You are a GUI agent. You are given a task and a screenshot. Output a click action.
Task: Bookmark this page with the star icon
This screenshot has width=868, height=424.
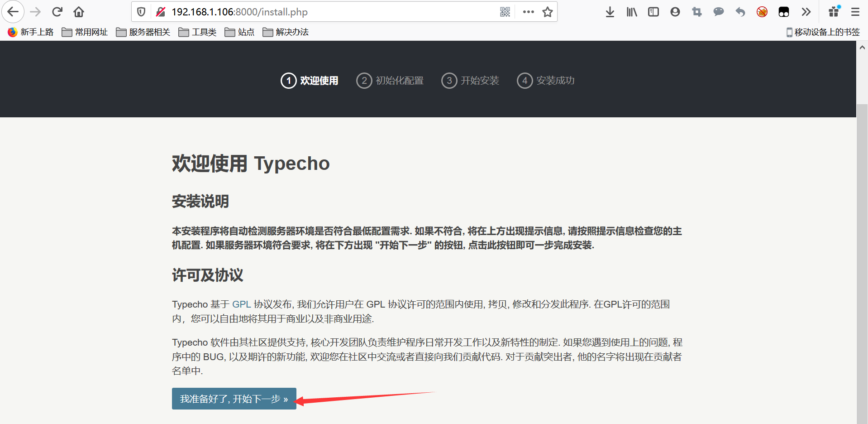pyautogui.click(x=548, y=12)
